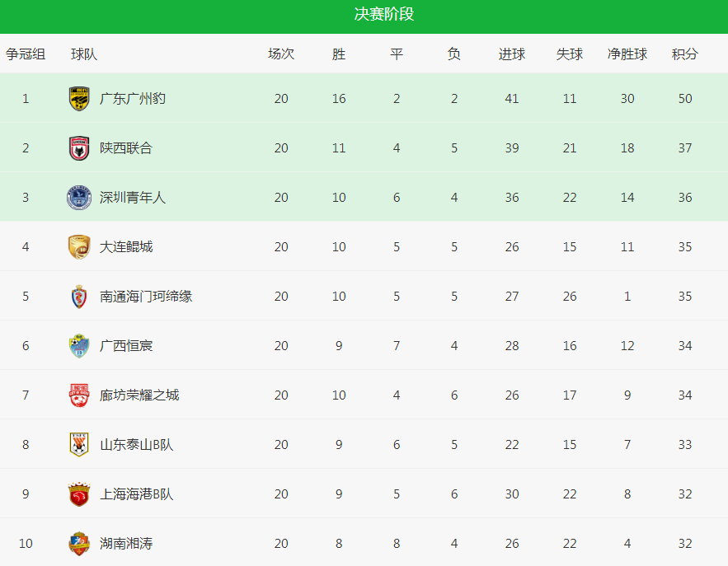Click the 决赛阶段 green header tab

coord(384,14)
